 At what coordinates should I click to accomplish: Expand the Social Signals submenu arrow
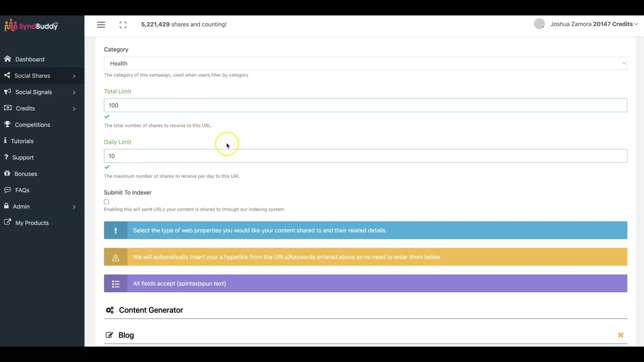click(x=74, y=93)
